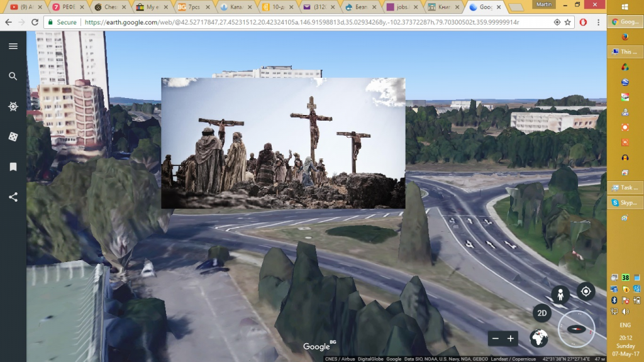
Task: Close the Google Earth tab
Action: point(499,7)
